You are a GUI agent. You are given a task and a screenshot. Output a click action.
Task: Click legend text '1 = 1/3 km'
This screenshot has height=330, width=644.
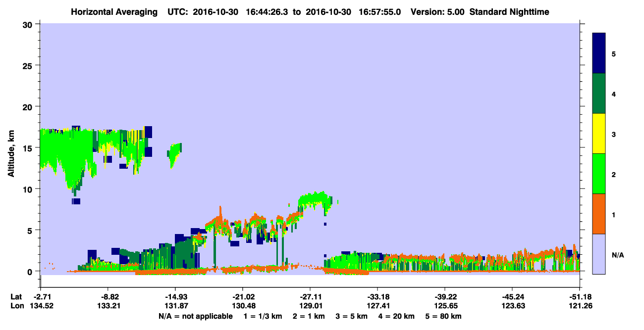coord(263,316)
